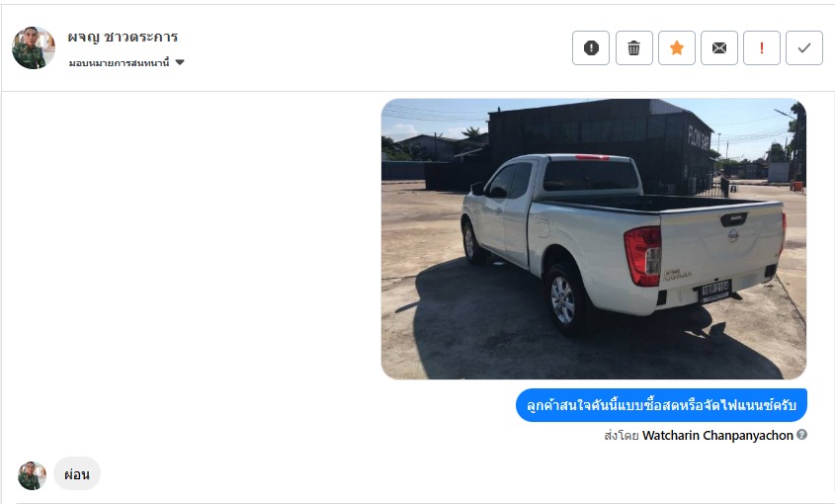Screen dimensions: 835x504
Task: Move conversation to spam with circled exclamation icon
Action: 591,48
